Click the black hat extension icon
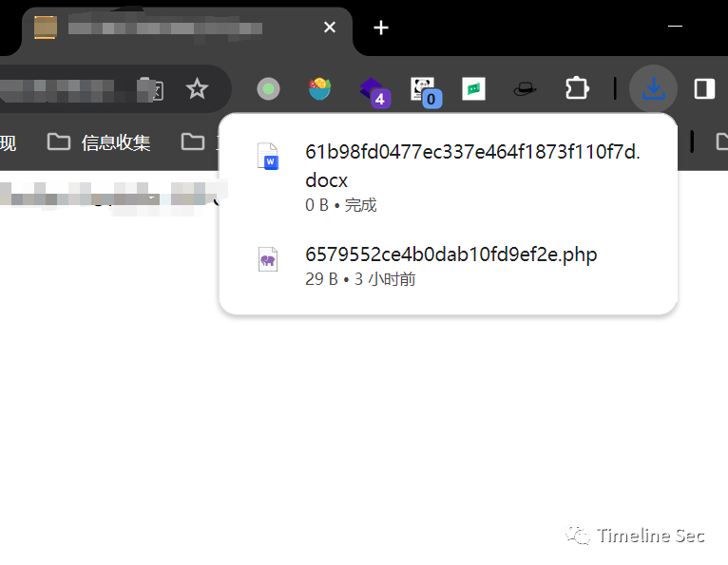728x565 pixels. (x=525, y=88)
